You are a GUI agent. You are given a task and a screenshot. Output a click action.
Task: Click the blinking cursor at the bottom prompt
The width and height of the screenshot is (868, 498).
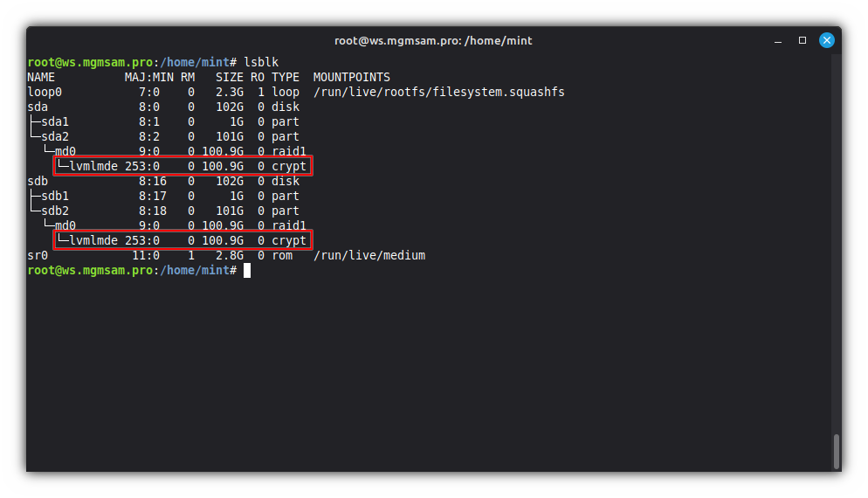(x=247, y=271)
